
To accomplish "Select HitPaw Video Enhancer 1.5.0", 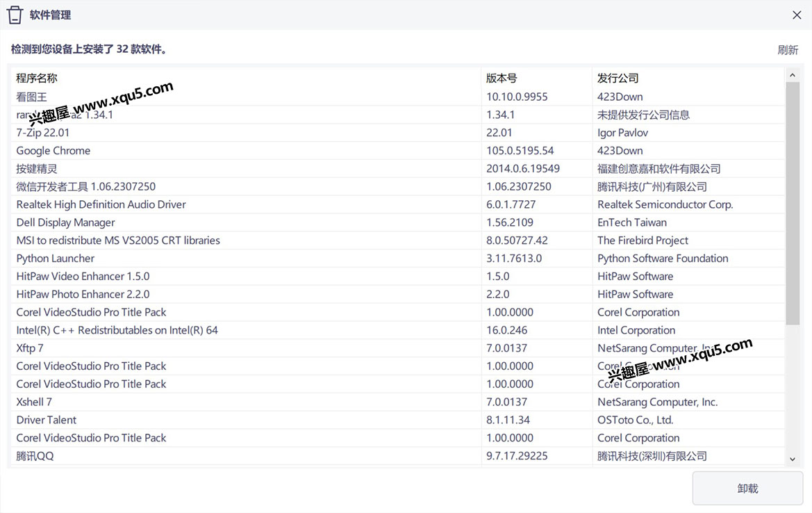I will point(83,276).
